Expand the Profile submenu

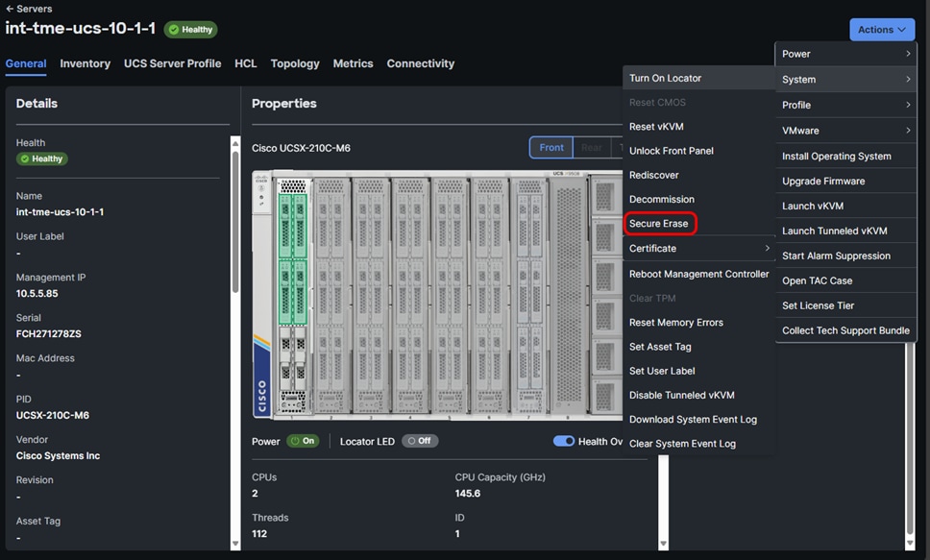click(845, 105)
